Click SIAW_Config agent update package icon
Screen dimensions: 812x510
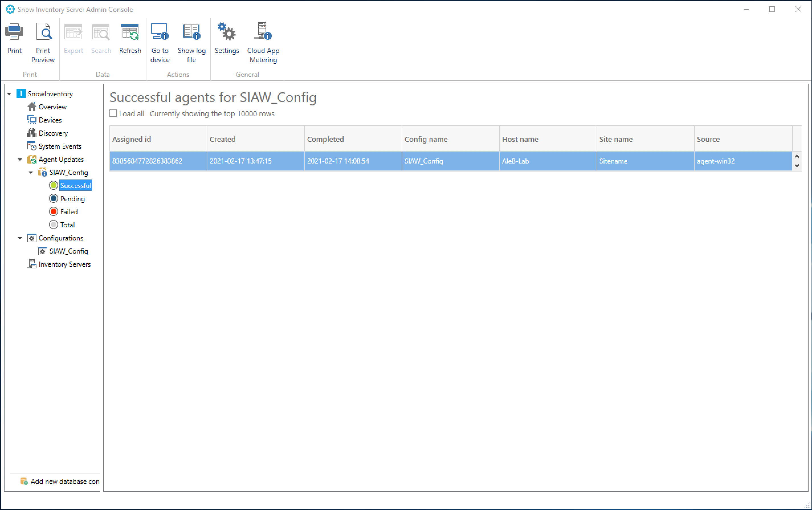coord(42,172)
